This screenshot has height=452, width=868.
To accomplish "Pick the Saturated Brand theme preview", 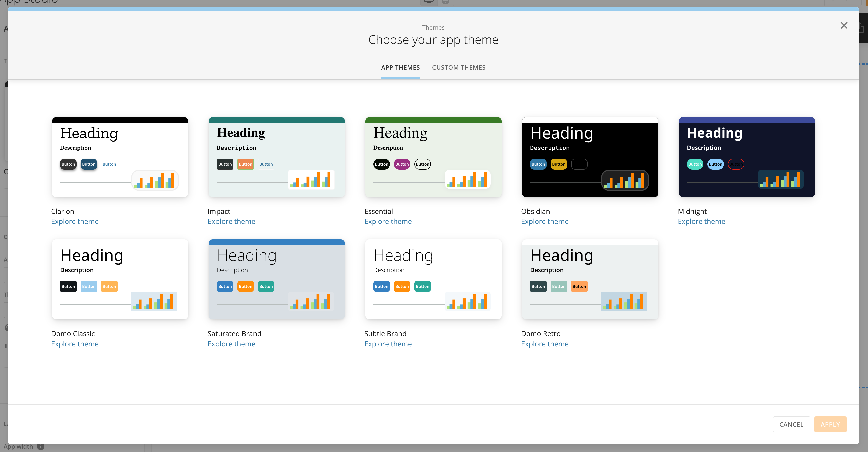I will pos(276,279).
